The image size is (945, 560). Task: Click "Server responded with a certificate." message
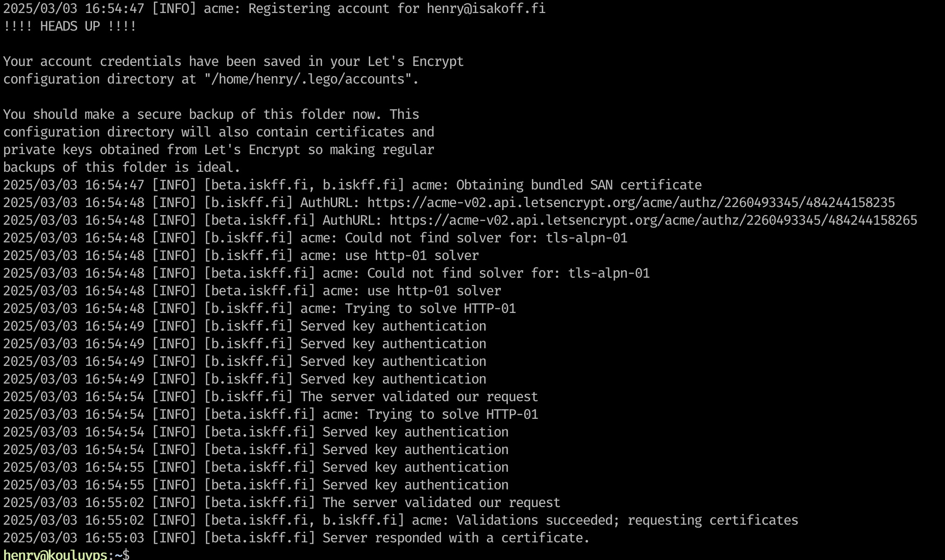pos(456,538)
